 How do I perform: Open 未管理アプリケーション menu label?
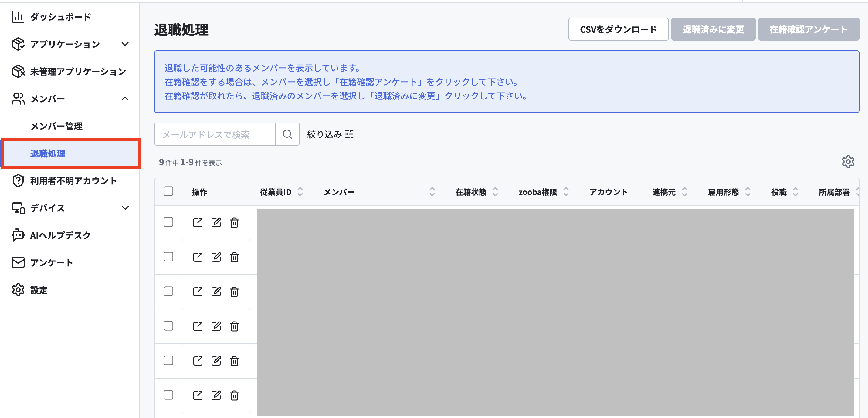click(78, 72)
